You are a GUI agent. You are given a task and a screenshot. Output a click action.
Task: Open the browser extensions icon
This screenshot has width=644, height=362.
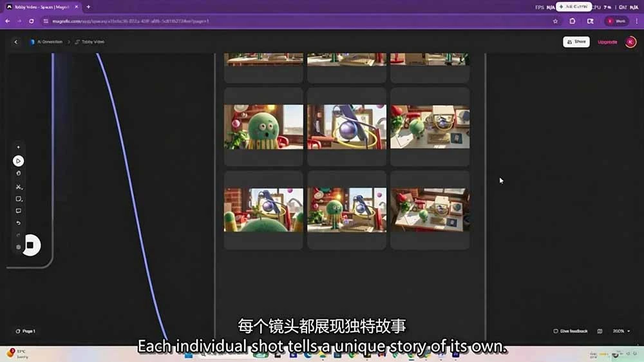point(572,21)
